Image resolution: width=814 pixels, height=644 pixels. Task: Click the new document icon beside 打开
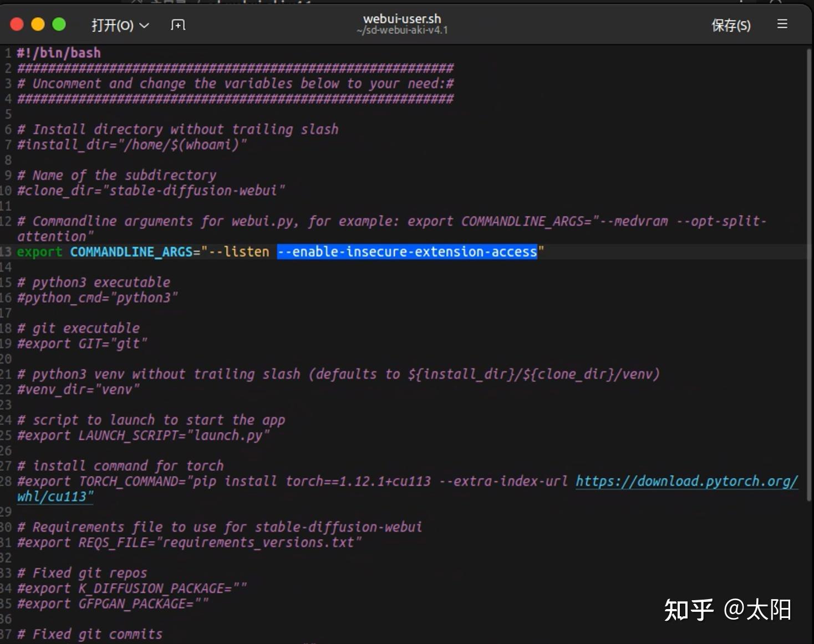click(177, 24)
